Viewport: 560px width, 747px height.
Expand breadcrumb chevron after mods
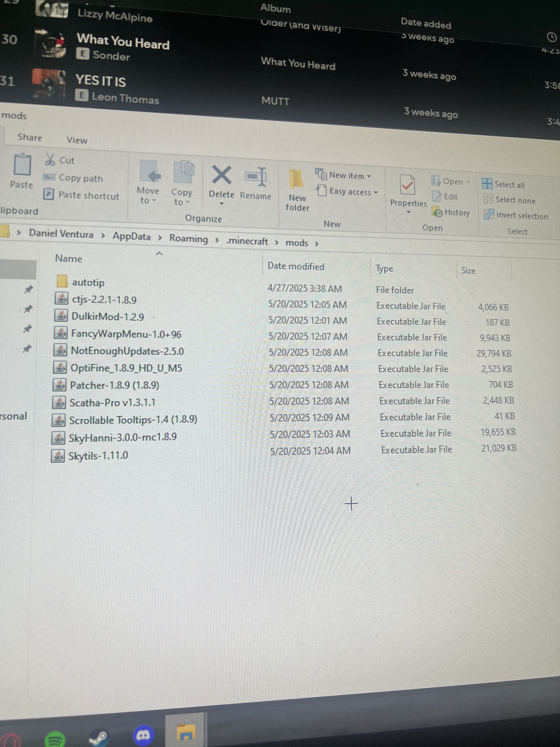click(317, 243)
